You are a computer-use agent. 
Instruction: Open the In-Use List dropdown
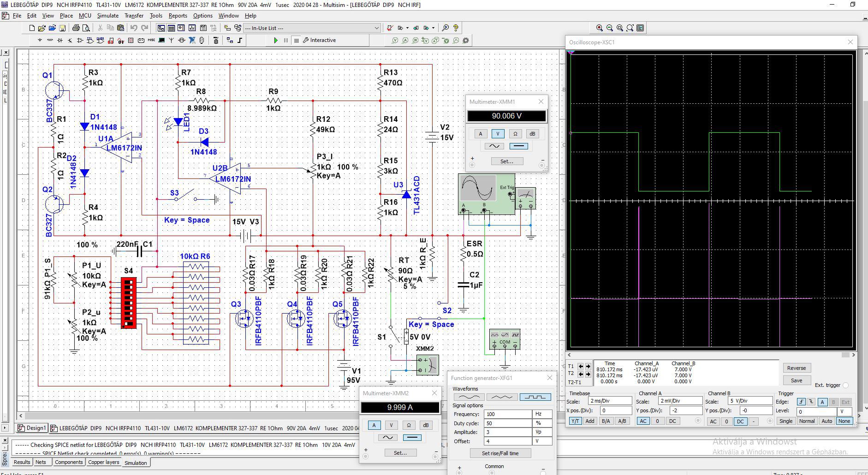pos(377,28)
